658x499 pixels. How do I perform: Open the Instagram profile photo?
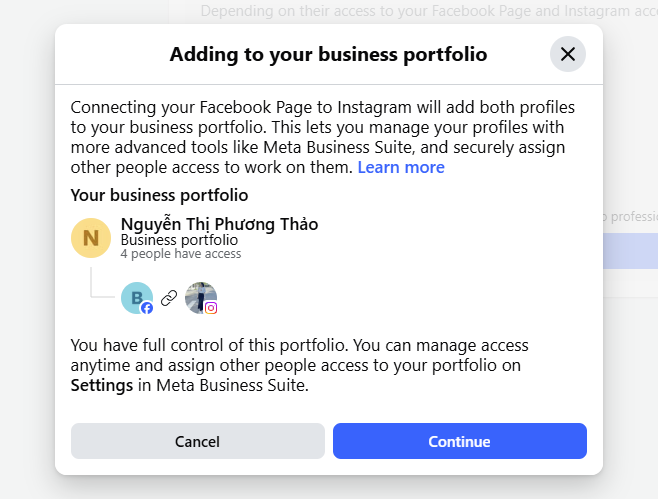coord(200,296)
